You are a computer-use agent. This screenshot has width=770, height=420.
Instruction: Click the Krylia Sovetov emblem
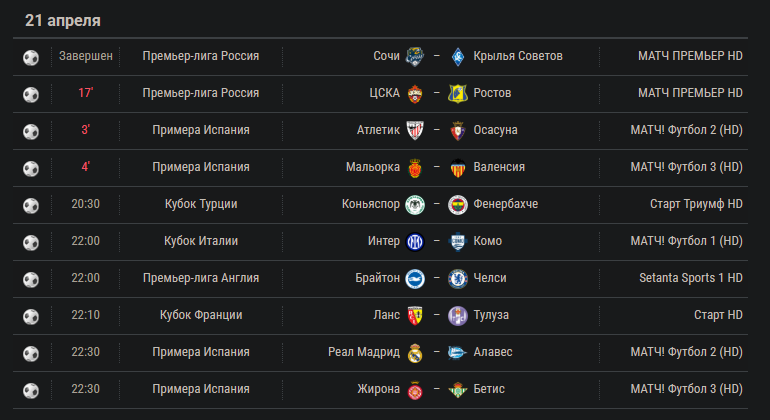point(458,56)
